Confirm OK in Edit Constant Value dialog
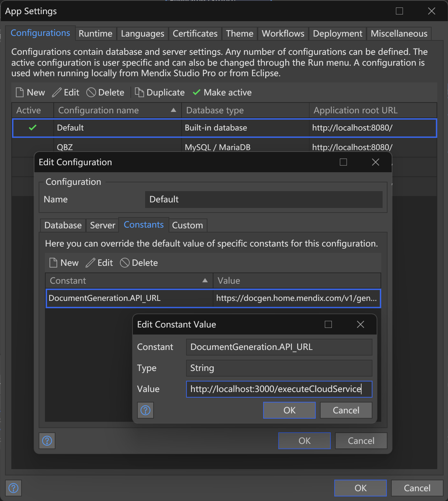The height and width of the screenshot is (501, 448). coord(289,410)
